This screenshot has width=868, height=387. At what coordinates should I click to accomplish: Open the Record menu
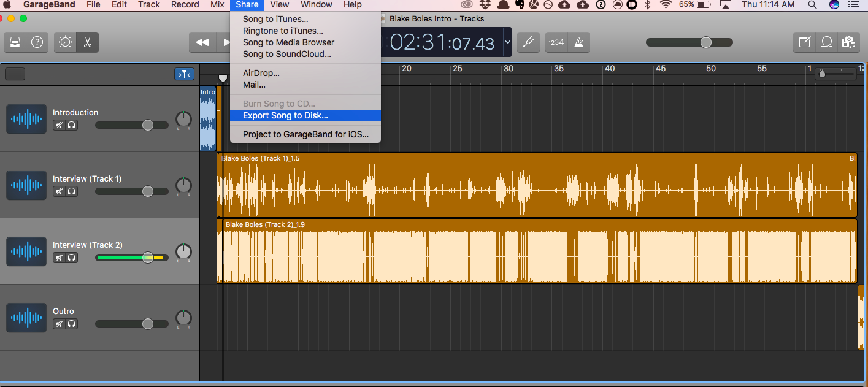point(185,5)
